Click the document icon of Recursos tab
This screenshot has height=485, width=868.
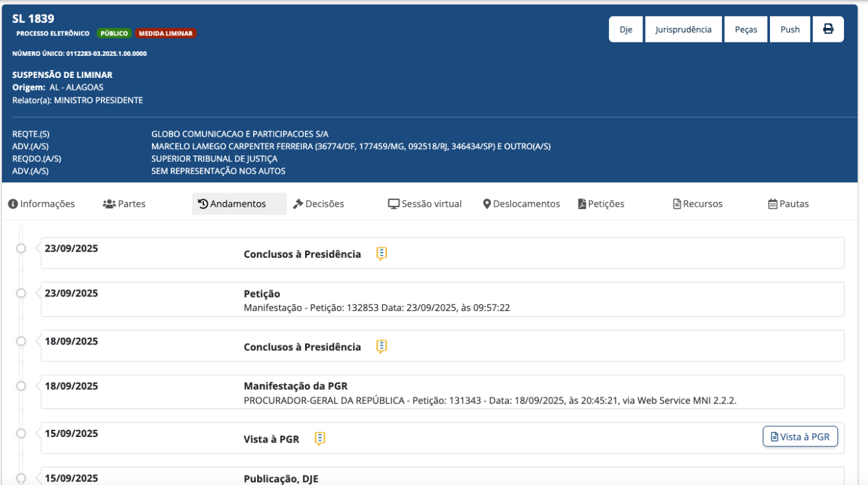(x=677, y=204)
